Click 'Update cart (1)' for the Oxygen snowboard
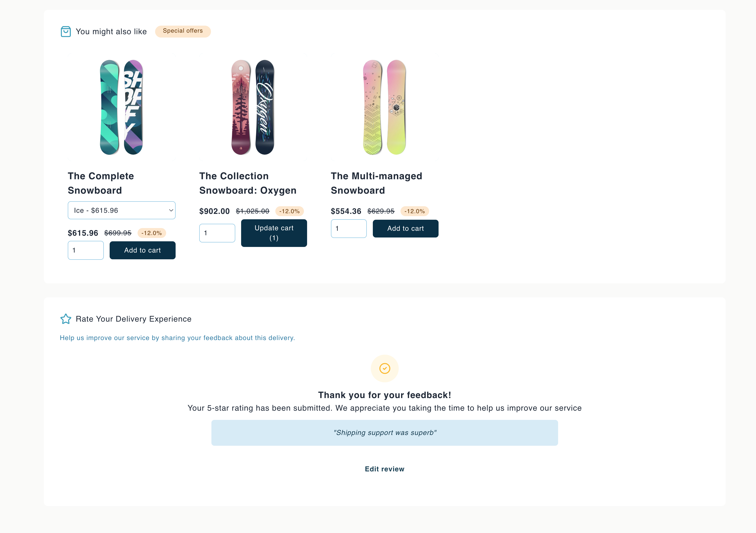The image size is (756, 533). 274,233
